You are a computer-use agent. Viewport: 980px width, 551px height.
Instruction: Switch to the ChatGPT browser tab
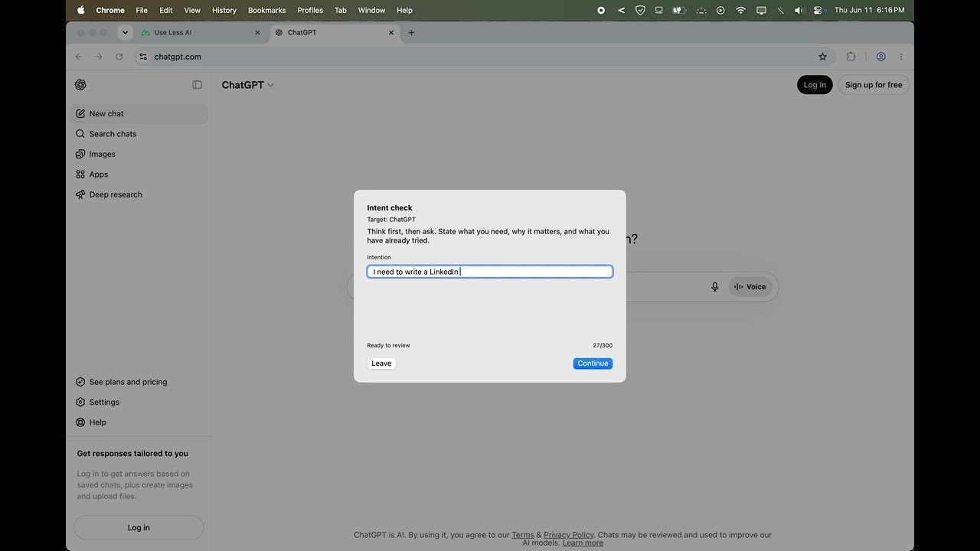[x=335, y=33]
